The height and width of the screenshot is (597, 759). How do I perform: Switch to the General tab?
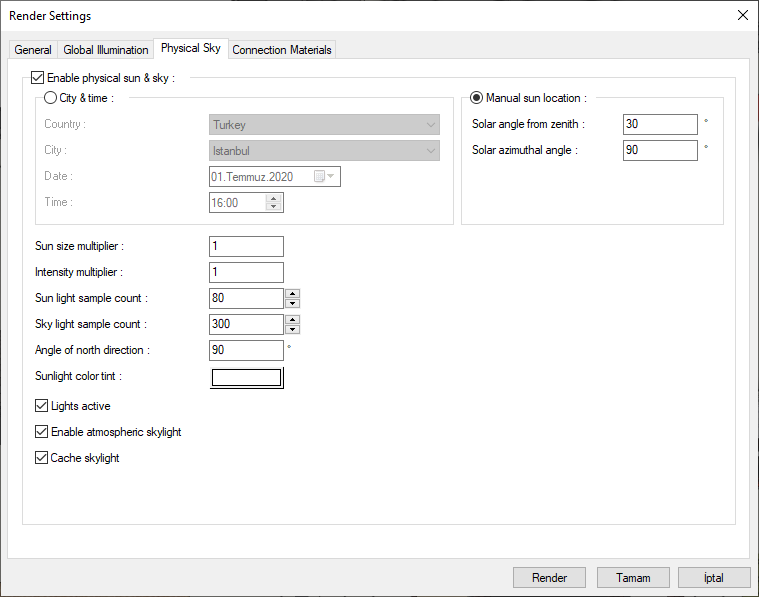[33, 50]
